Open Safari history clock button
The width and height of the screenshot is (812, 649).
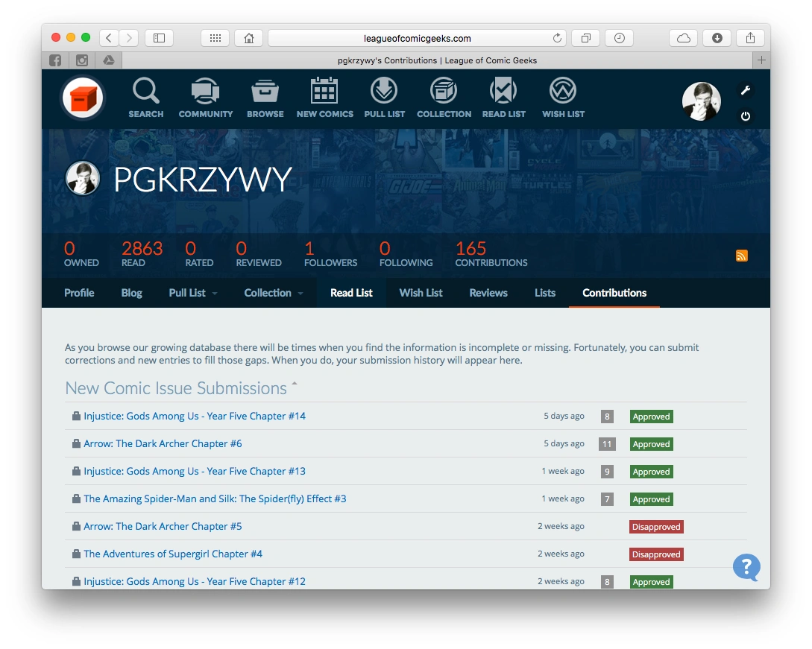coord(620,38)
